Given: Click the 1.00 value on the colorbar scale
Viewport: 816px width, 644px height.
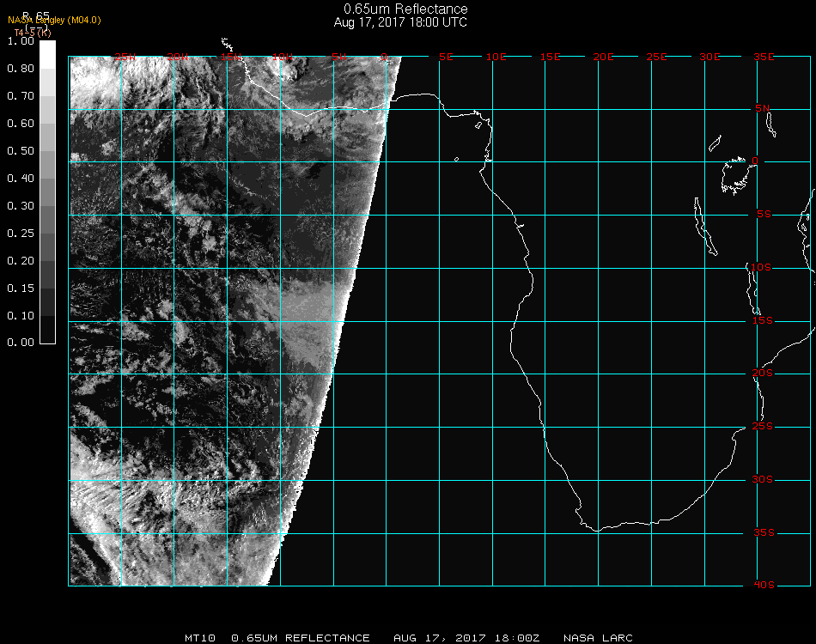Looking at the screenshot, I should (21, 41).
